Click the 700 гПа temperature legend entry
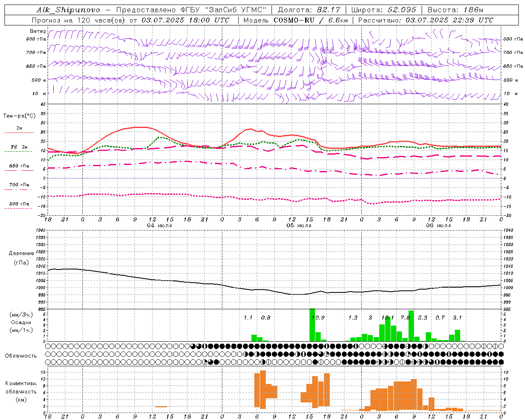The image size is (525, 420). (x=19, y=185)
